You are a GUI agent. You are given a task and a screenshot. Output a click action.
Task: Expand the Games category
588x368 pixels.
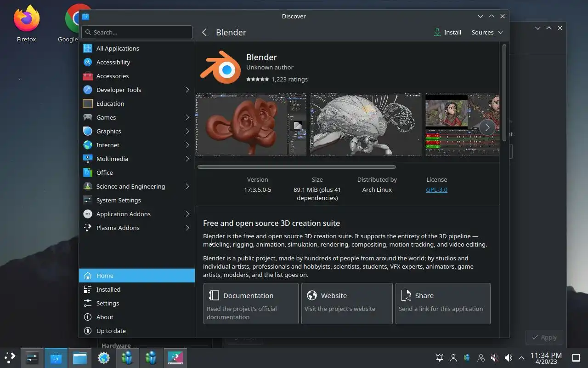click(x=187, y=117)
